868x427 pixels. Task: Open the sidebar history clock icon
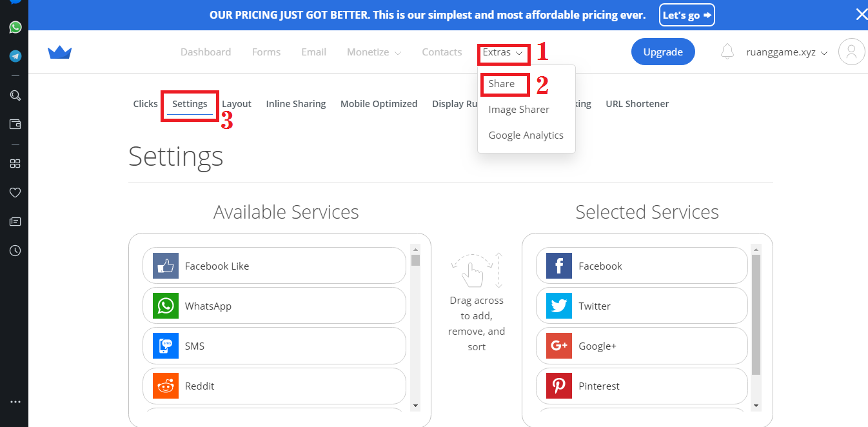pyautogui.click(x=15, y=250)
